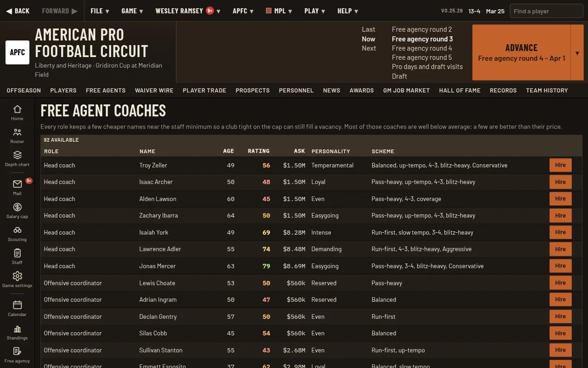Click the Find a player search field
The width and height of the screenshot is (588, 368).
(x=546, y=11)
